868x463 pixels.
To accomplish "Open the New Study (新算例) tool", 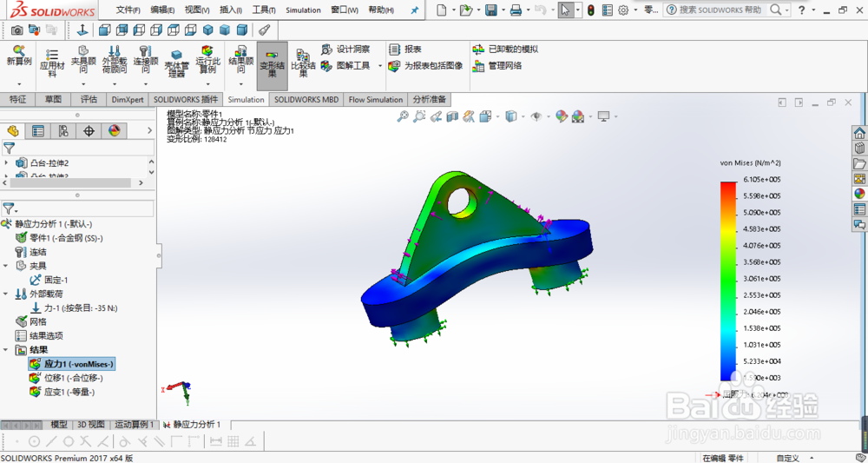I will coord(19,56).
